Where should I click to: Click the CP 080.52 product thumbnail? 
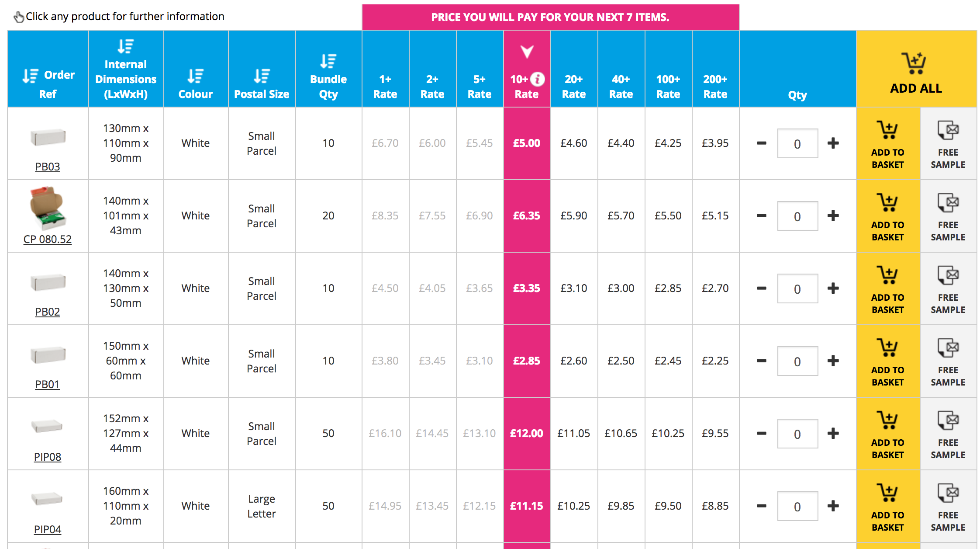[48, 208]
